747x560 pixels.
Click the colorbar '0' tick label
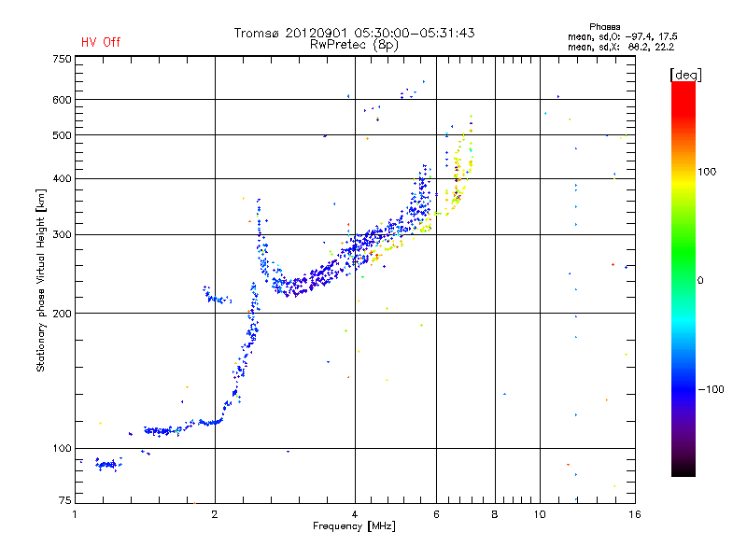700,280
